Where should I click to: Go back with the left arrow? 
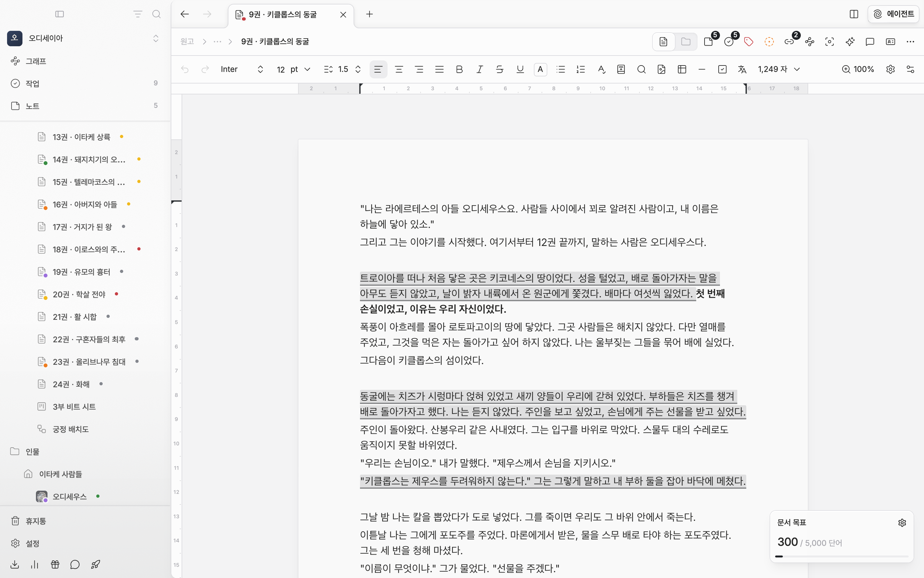coord(185,14)
